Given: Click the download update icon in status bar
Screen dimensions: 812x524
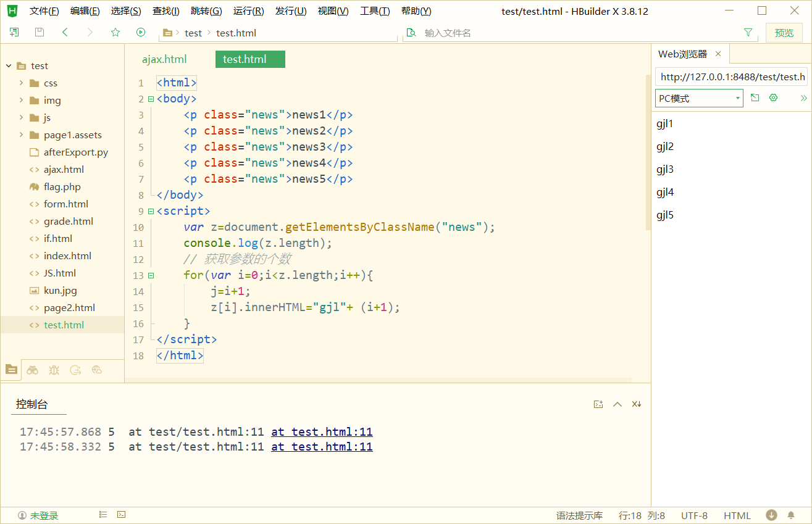Looking at the screenshot, I should click(771, 515).
